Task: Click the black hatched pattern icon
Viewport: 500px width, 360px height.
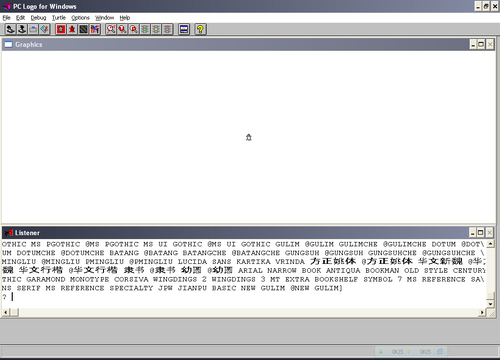Action: click(x=83, y=29)
